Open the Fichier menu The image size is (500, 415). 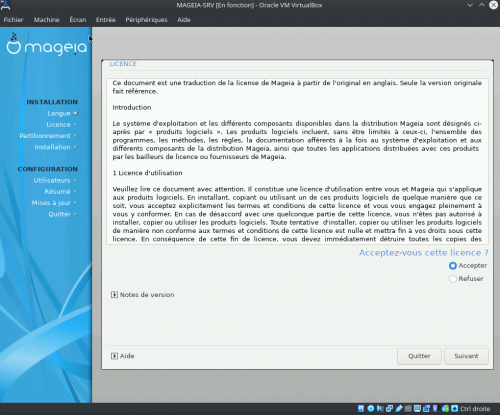[x=13, y=20]
